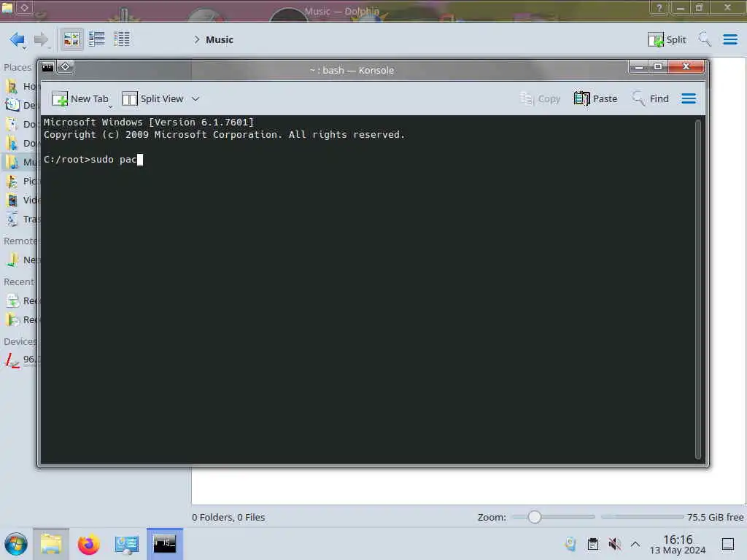Viewport: 747px width, 560px height.
Task: Switch Dolphin to details view mode
Action: coord(122,39)
